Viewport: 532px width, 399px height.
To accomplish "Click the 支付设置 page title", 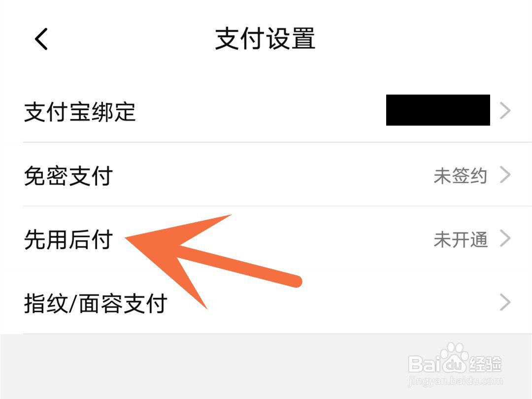I will pyautogui.click(x=266, y=39).
